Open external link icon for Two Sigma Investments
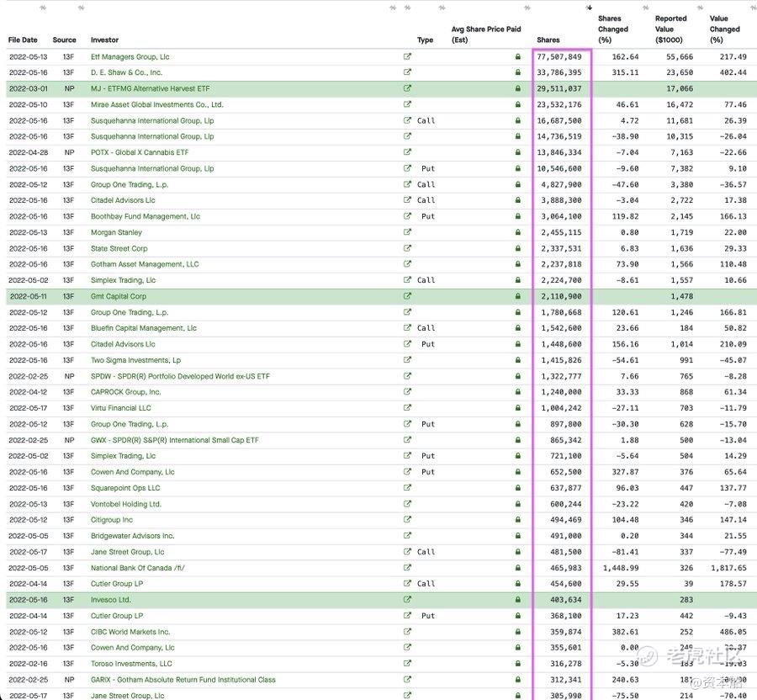The width and height of the screenshot is (757, 700). pos(407,360)
